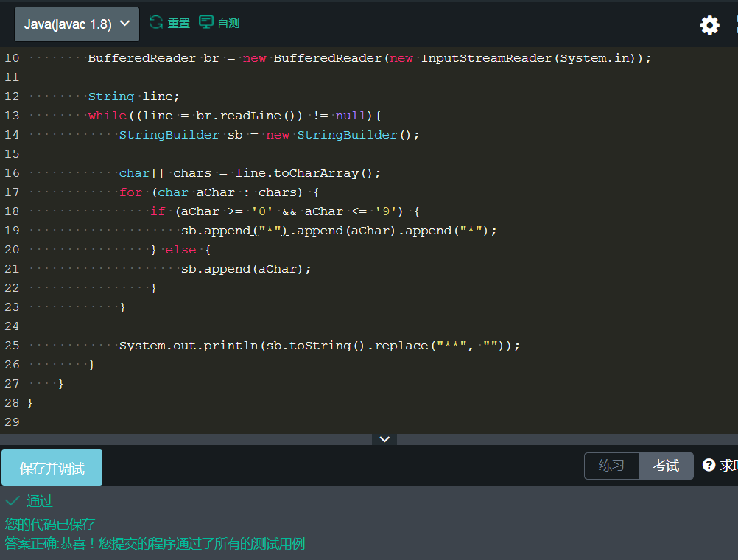Click the 'for' keyword on line 17
Image resolution: width=738 pixels, height=560 pixels.
pos(130,192)
